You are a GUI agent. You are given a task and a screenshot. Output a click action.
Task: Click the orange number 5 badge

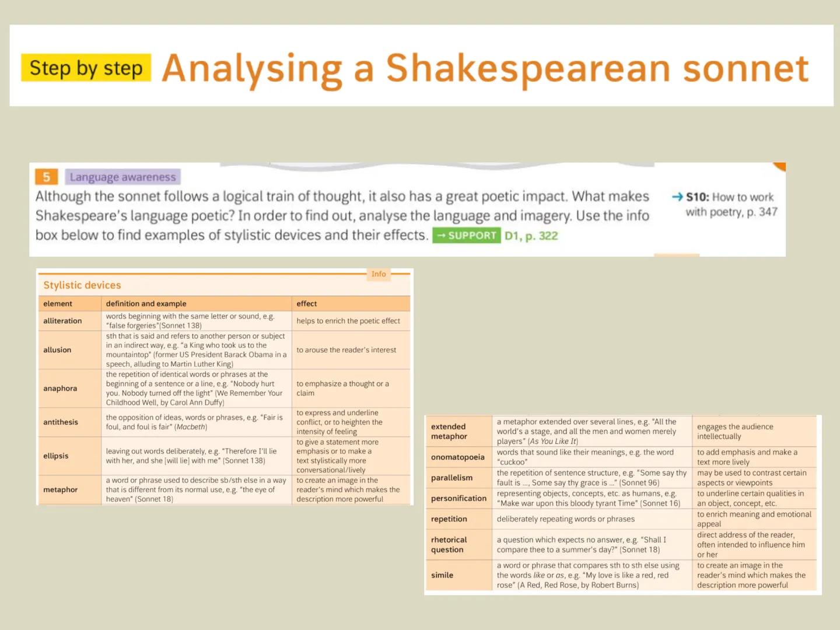tap(47, 177)
